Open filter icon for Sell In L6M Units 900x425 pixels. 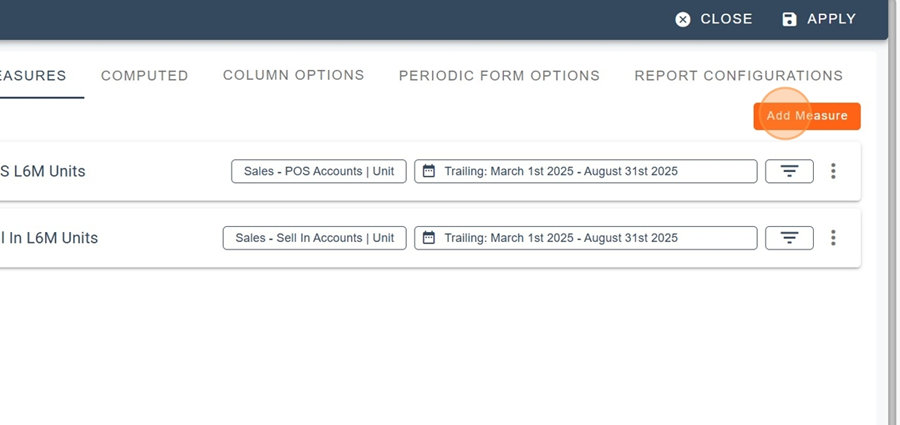pos(789,238)
